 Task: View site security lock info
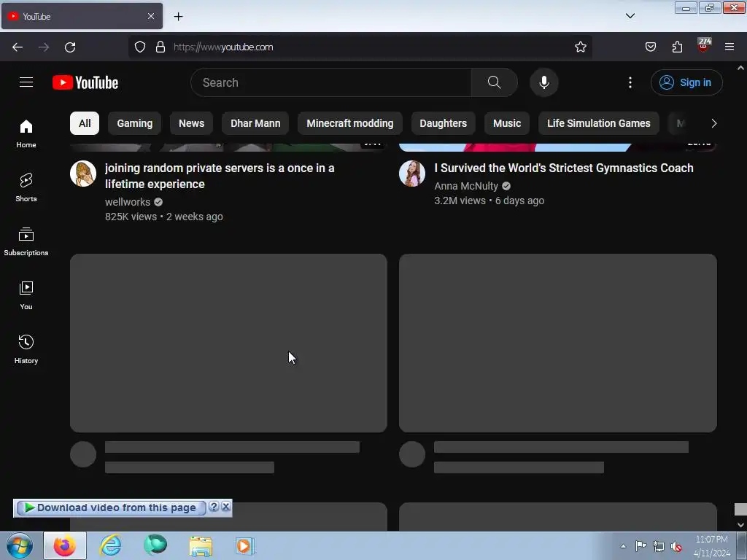[160, 47]
